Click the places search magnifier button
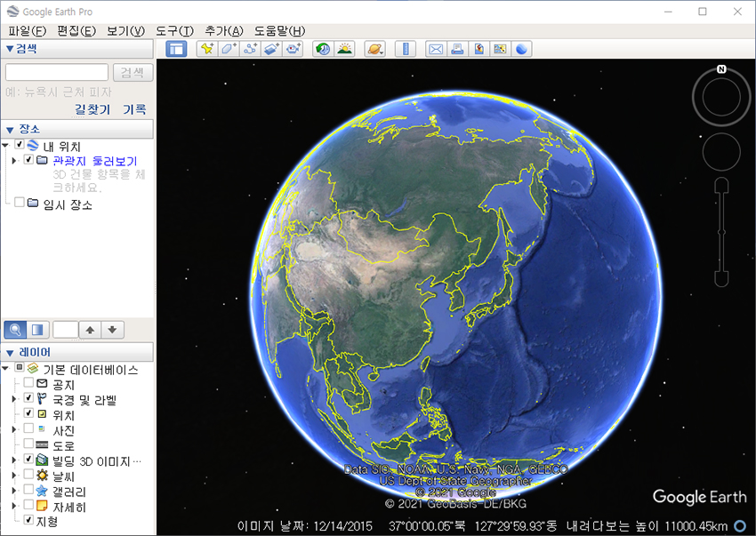This screenshot has height=536, width=756. (15, 330)
